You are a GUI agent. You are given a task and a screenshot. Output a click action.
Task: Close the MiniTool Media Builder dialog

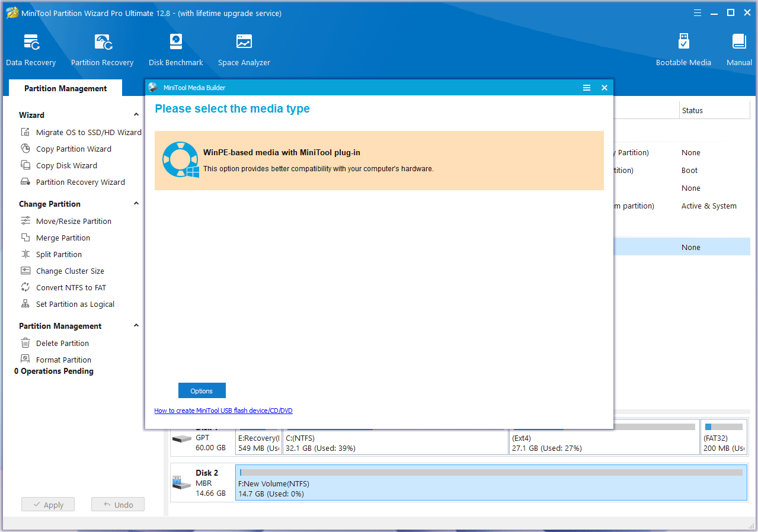coord(605,88)
